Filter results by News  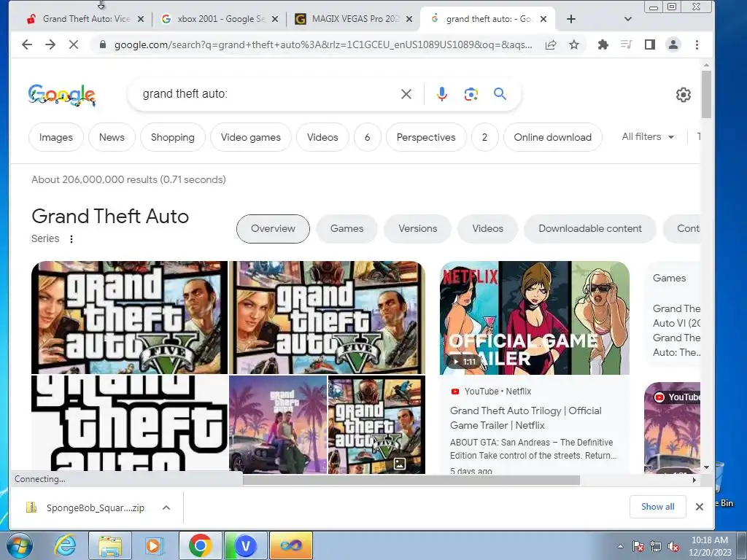(x=112, y=137)
